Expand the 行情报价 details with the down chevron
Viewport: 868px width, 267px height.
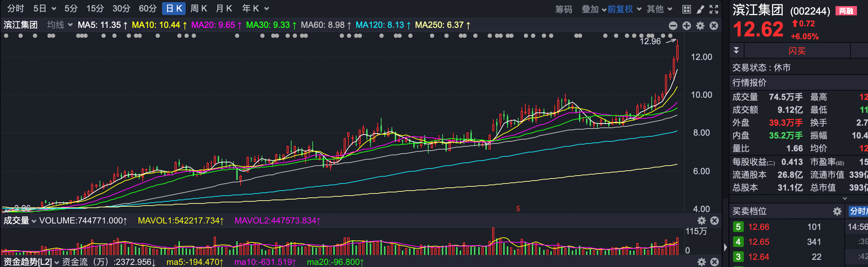[x=844, y=198]
